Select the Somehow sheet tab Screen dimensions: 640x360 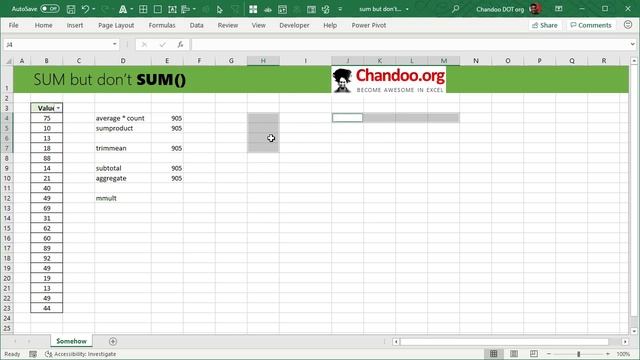point(71,341)
